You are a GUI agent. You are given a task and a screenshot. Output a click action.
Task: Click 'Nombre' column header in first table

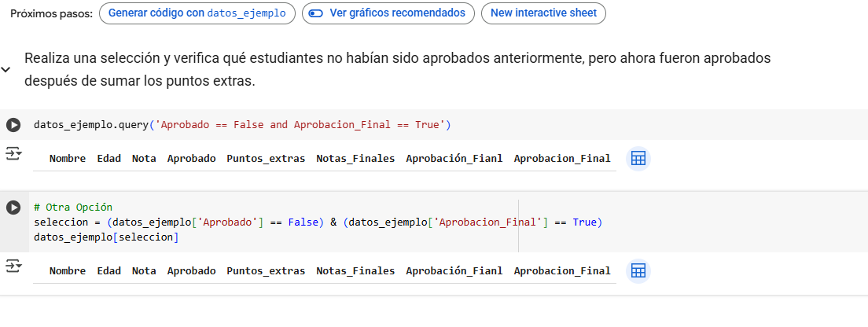(x=68, y=159)
